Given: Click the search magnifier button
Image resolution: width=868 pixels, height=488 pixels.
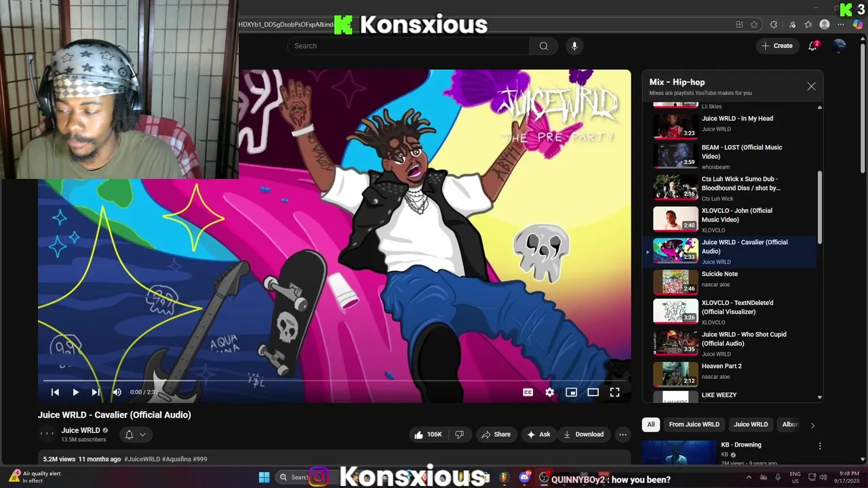Looking at the screenshot, I should coord(543,46).
